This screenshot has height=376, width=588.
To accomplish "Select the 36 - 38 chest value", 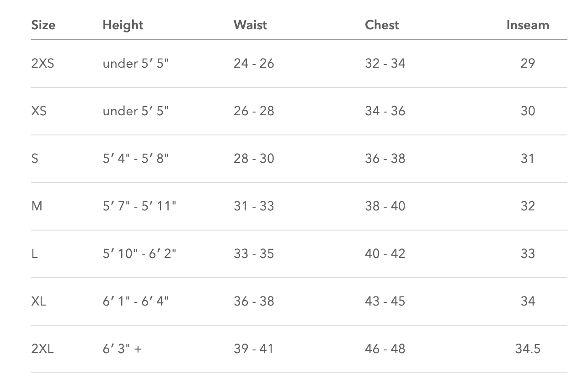I will [385, 158].
